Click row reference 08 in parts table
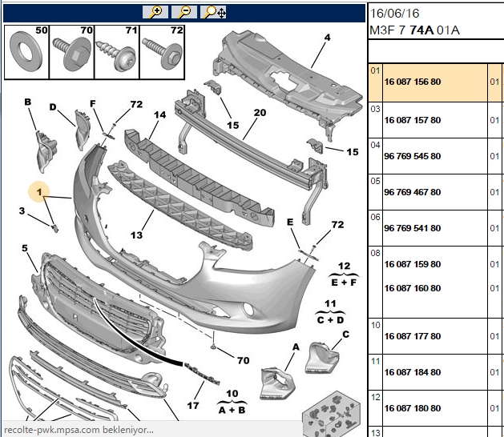504x437 pixels. pos(375,253)
